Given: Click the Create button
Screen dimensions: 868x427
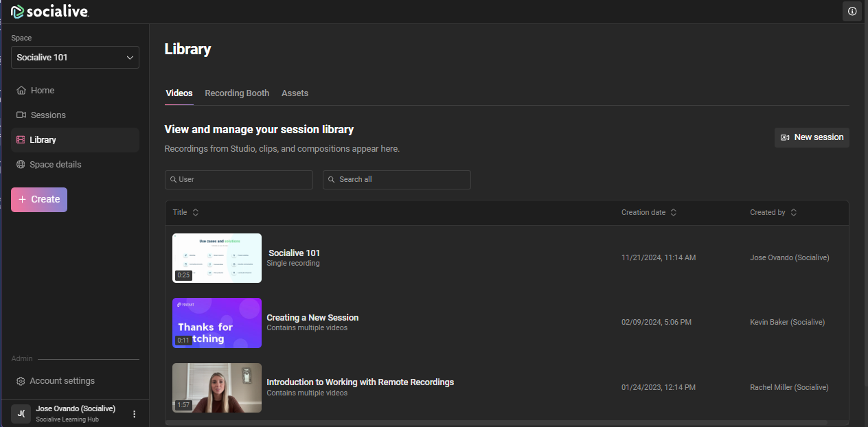Looking at the screenshot, I should (x=39, y=200).
